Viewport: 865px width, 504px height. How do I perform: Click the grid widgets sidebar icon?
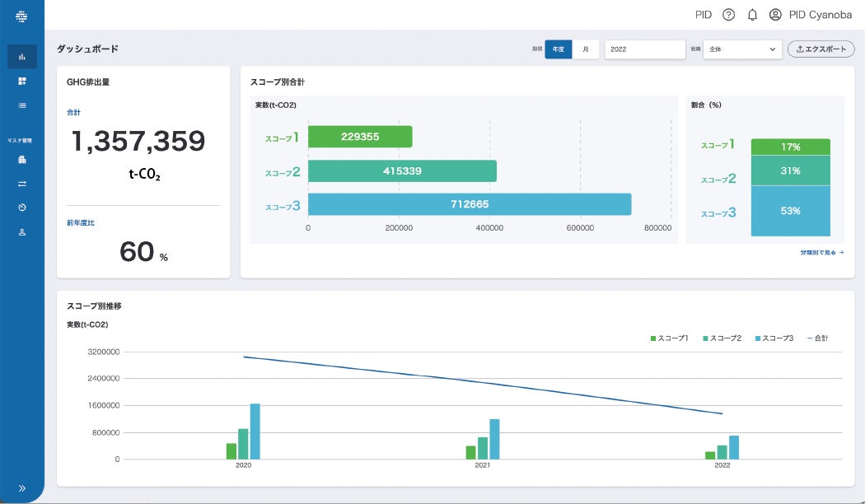point(22,81)
